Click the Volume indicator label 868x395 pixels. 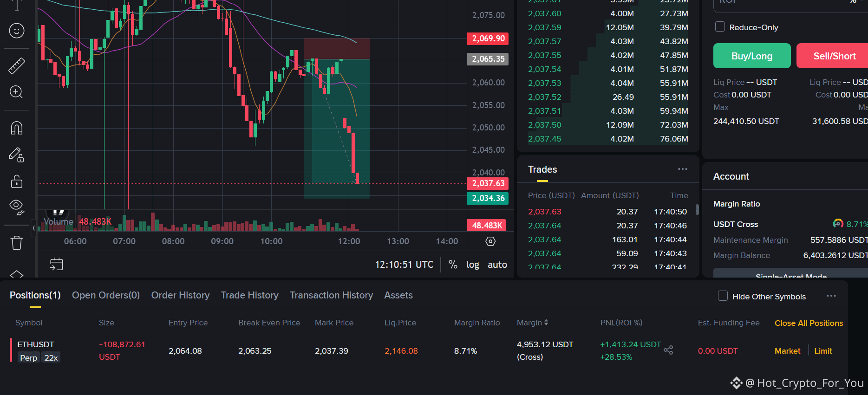click(x=59, y=221)
